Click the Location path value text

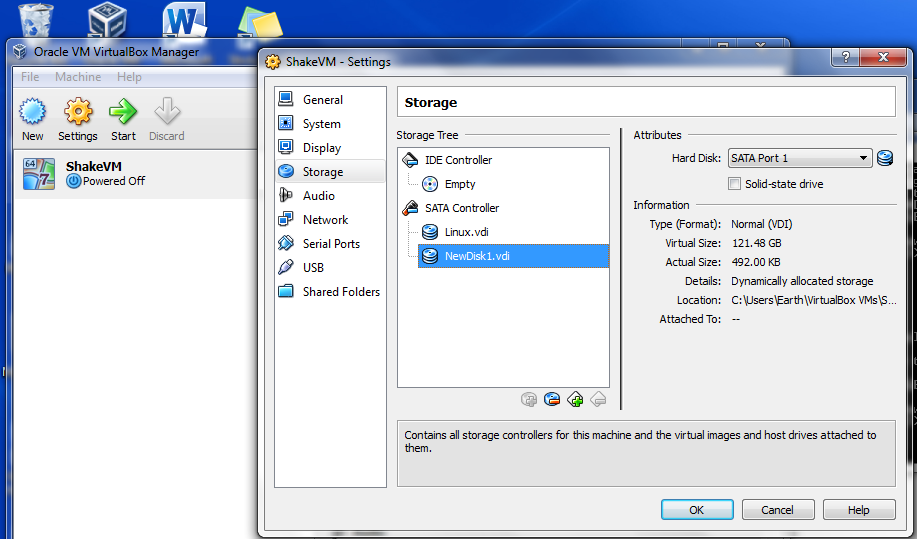pyautogui.click(x=813, y=300)
